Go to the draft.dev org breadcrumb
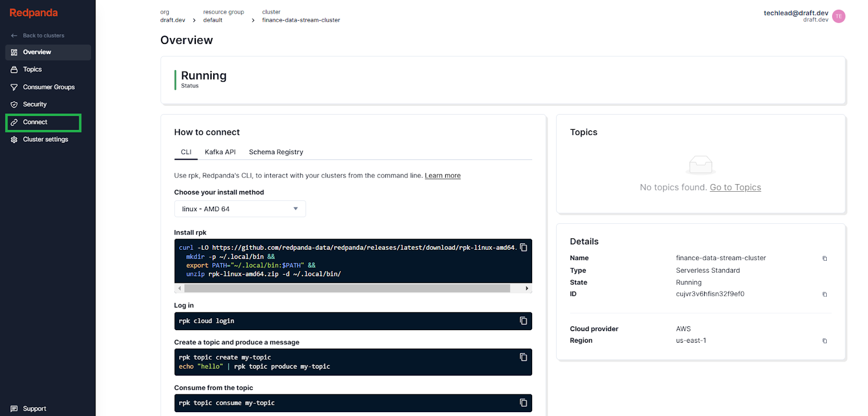 [173, 20]
